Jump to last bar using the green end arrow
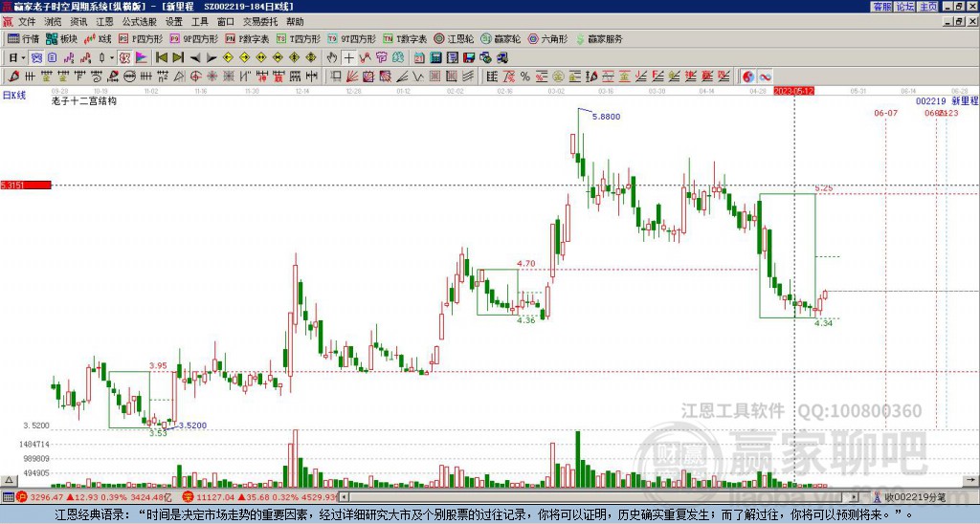This screenshot has width=980, height=524. coord(178,57)
